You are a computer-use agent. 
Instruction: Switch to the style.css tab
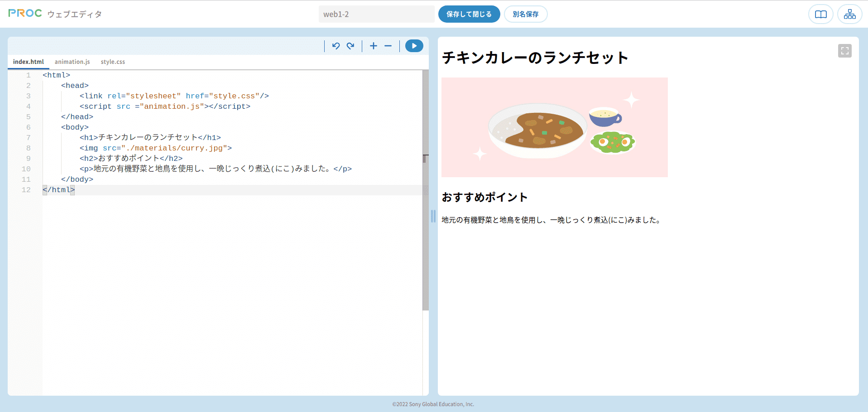tap(113, 62)
